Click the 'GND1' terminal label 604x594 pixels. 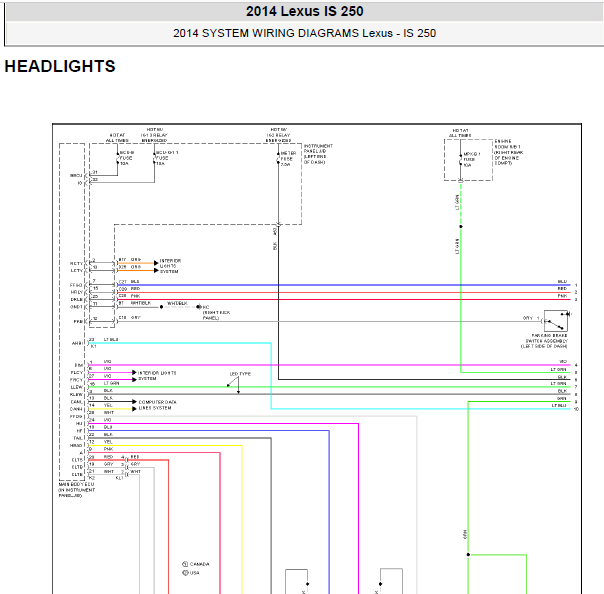pos(76,307)
